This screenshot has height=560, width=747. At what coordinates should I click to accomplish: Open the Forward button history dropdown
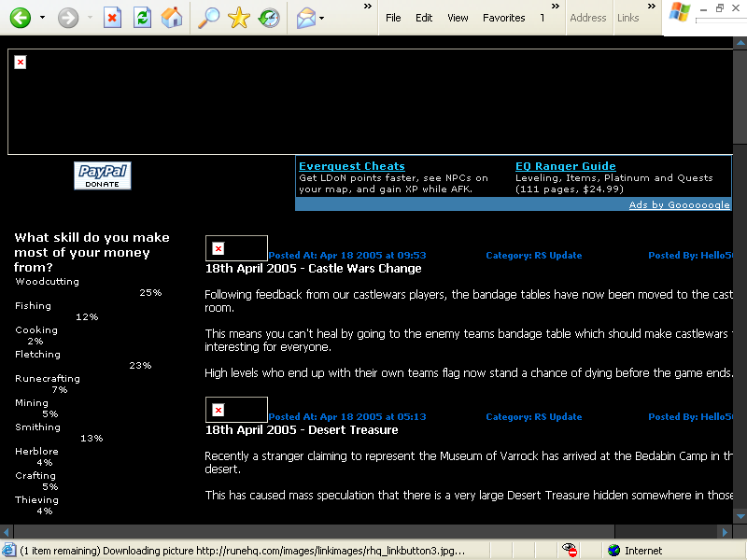[90, 18]
